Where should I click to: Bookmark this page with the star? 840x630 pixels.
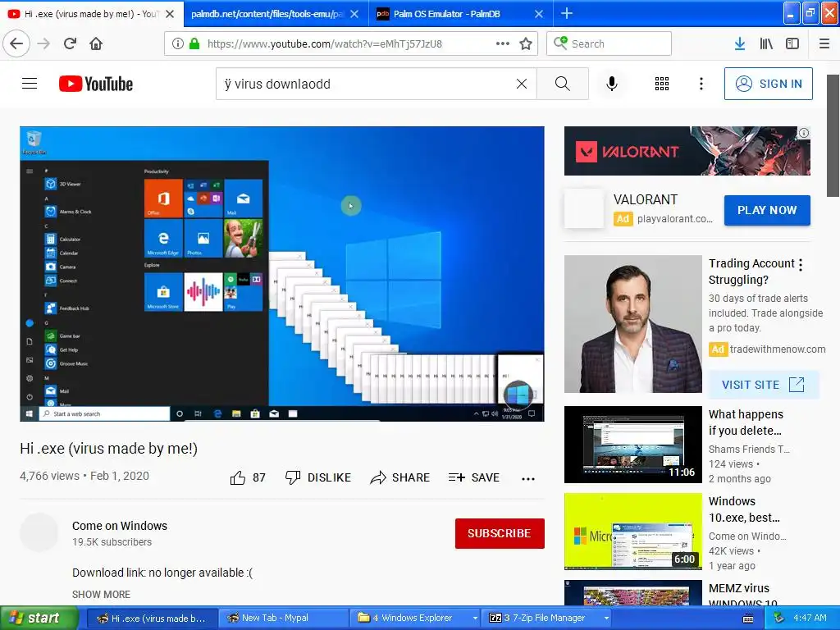click(526, 43)
